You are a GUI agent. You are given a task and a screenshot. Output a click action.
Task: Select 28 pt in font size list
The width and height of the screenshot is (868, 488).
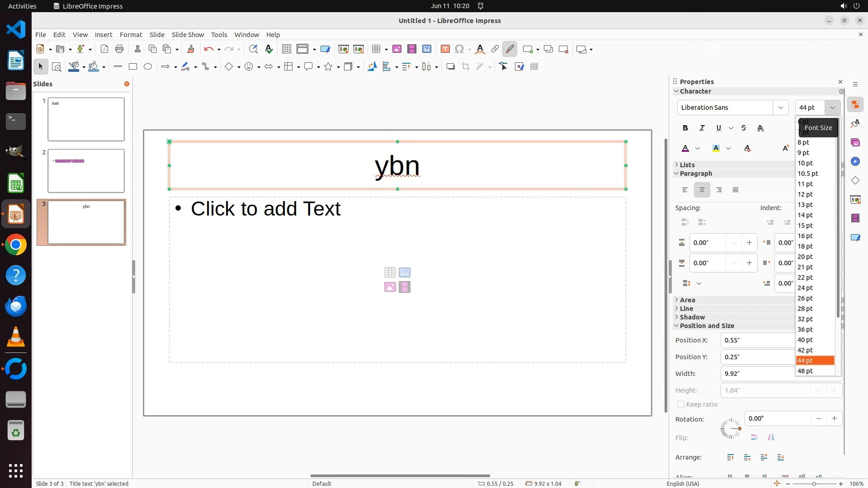click(805, 309)
